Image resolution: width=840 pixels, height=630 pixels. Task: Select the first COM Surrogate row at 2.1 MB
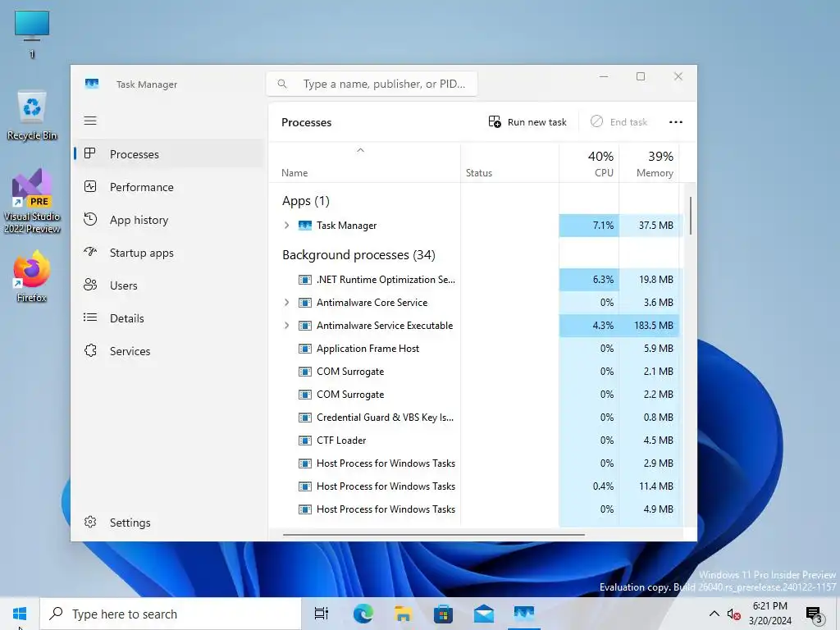[476, 372]
